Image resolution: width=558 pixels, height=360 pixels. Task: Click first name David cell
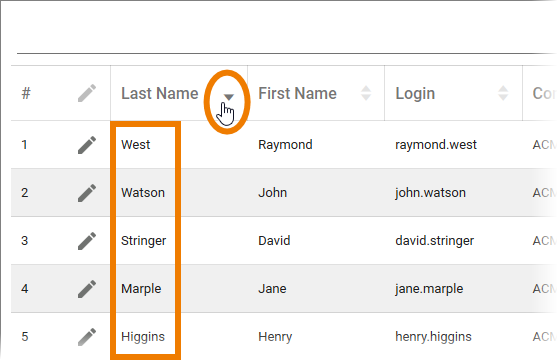click(274, 241)
